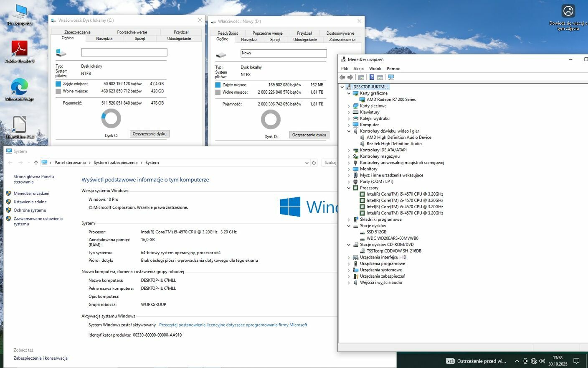Click the volume speaker icon in system tray
588x368 pixels.
pos(542,361)
